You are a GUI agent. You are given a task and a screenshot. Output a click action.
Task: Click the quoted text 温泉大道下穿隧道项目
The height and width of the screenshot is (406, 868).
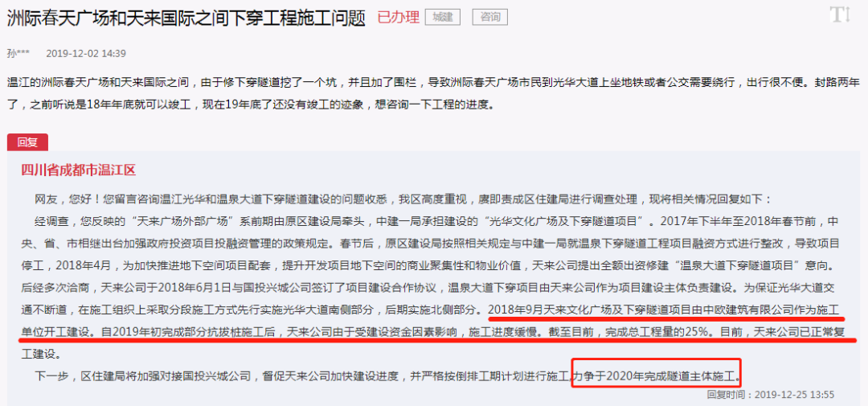727,266
